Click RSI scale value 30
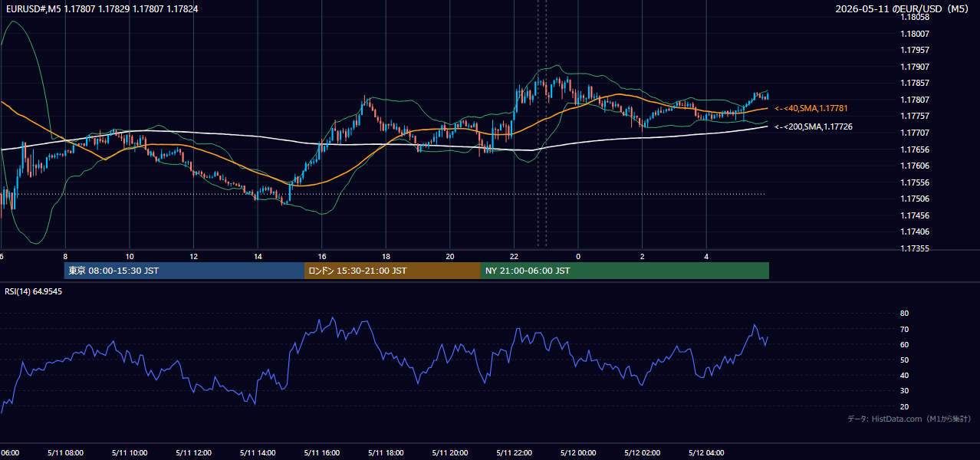Screen dimensions: 980x460 click(904, 391)
